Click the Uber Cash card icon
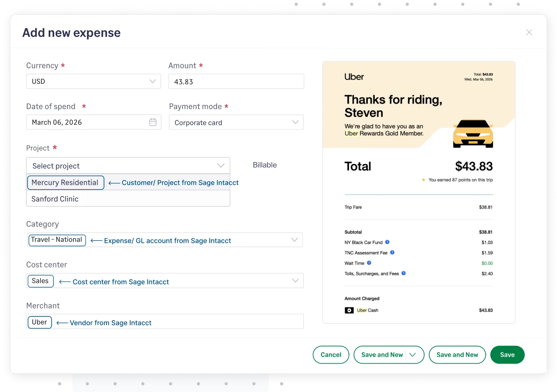Screen dimensions: 557x392 coord(349,310)
